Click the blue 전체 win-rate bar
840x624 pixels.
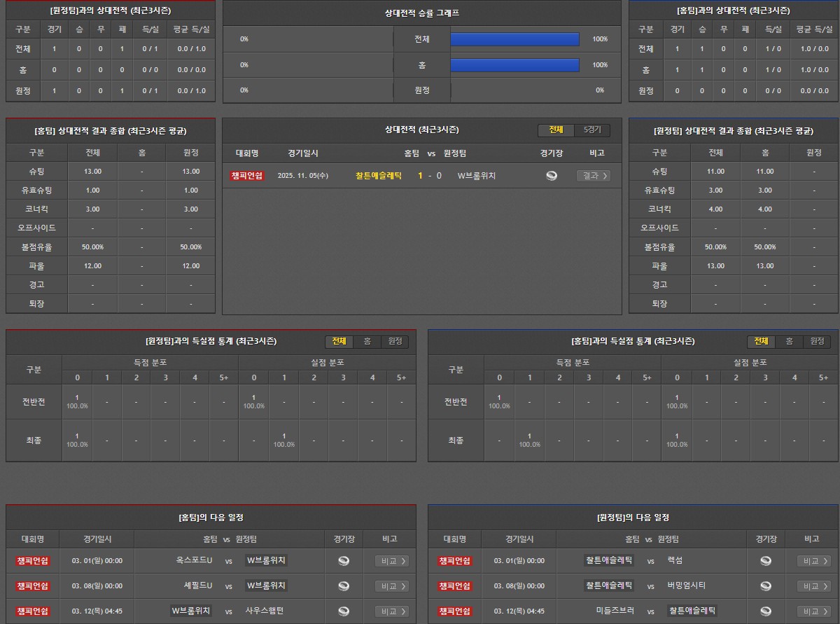(514, 39)
